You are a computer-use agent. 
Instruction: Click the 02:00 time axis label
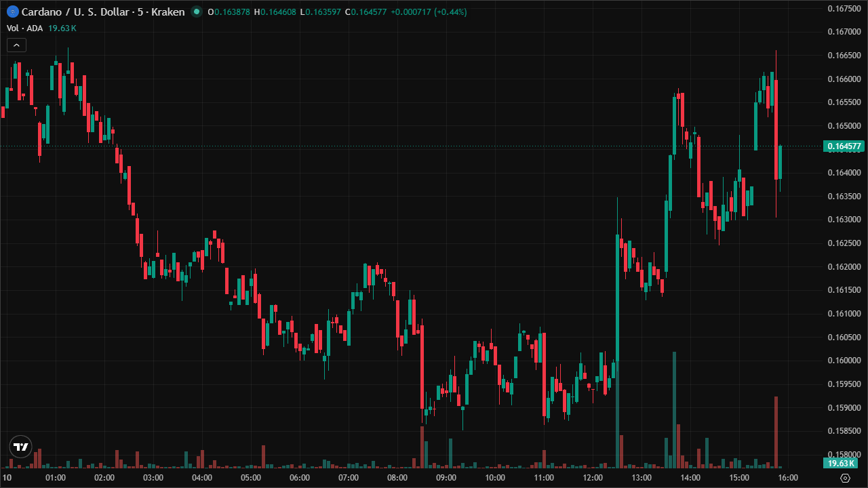(104, 478)
